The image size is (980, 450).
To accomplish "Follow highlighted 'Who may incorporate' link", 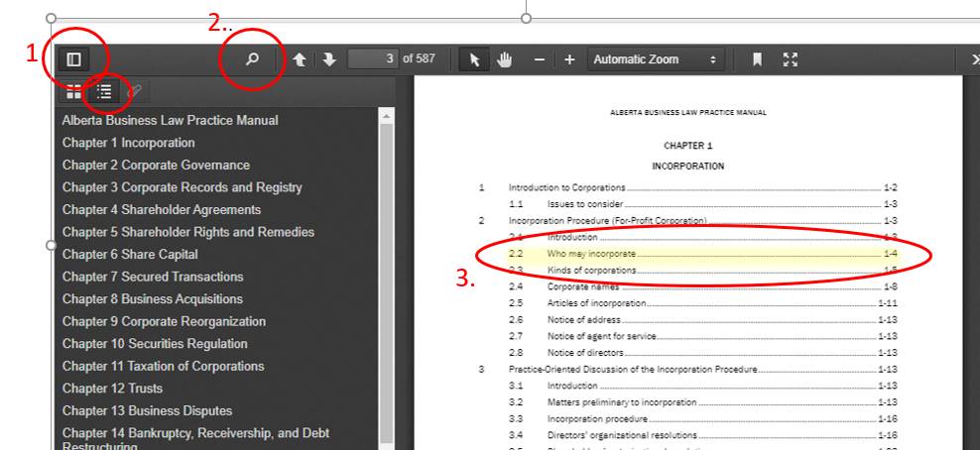I will point(591,254).
